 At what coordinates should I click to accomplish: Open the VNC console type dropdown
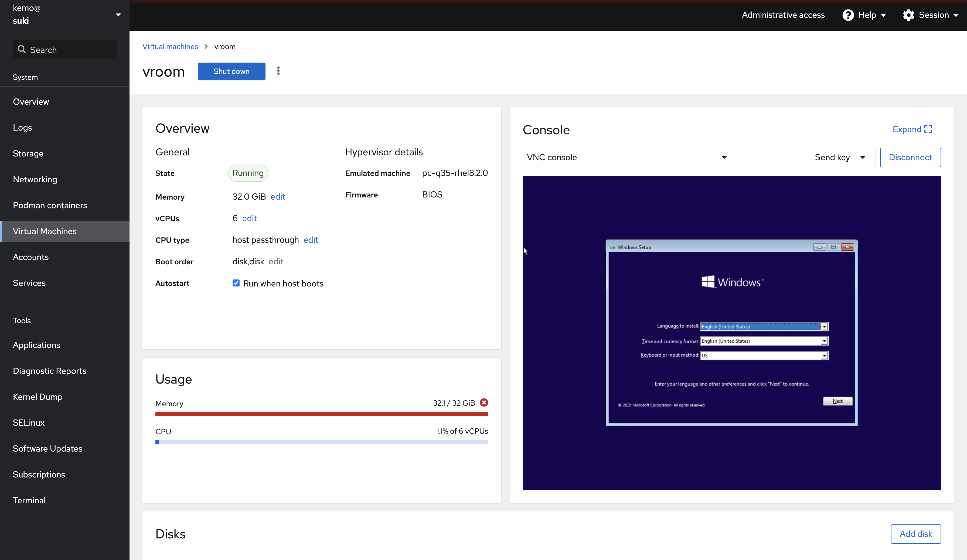click(629, 157)
